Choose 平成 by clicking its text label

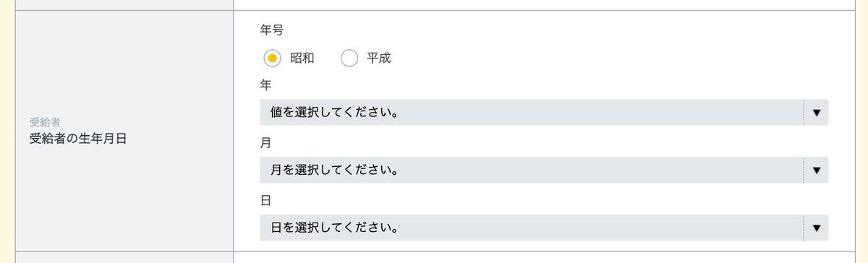(x=379, y=59)
